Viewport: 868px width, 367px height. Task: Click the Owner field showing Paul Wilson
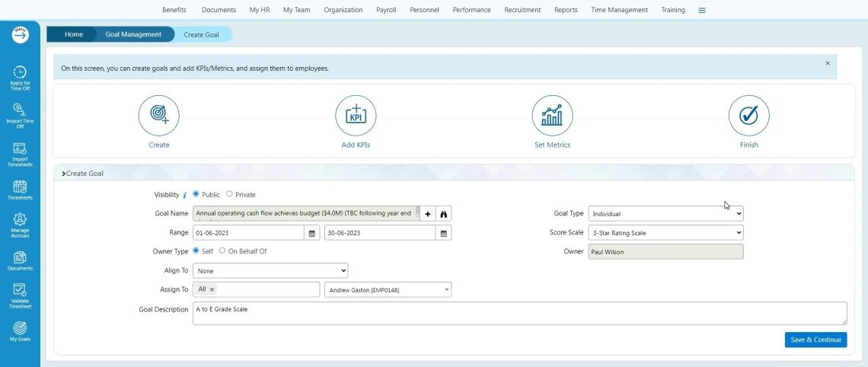click(x=666, y=252)
